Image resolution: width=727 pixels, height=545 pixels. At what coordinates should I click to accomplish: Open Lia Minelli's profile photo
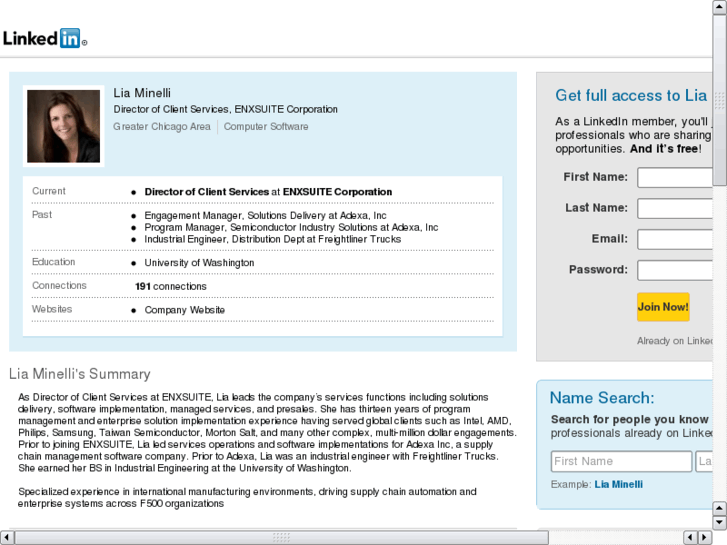coord(64,126)
